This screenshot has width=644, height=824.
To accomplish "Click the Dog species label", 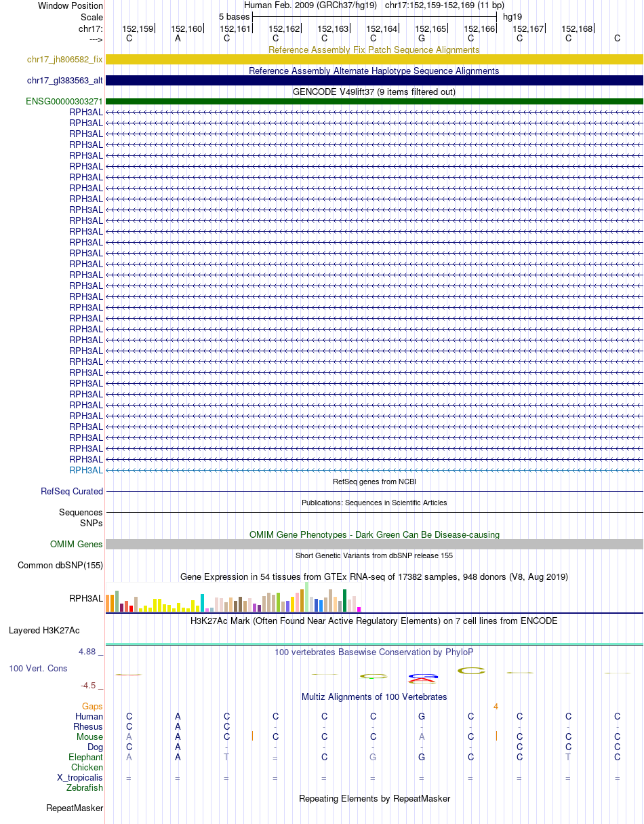I will (96, 747).
